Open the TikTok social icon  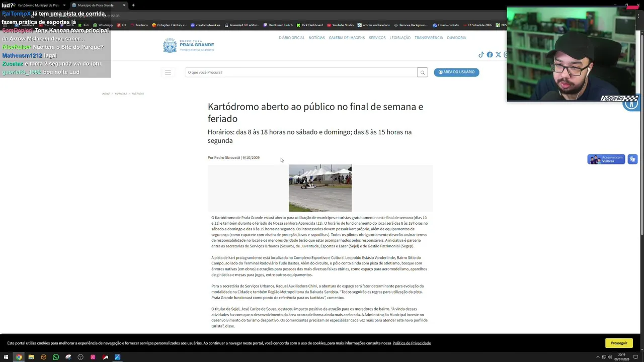(x=481, y=55)
